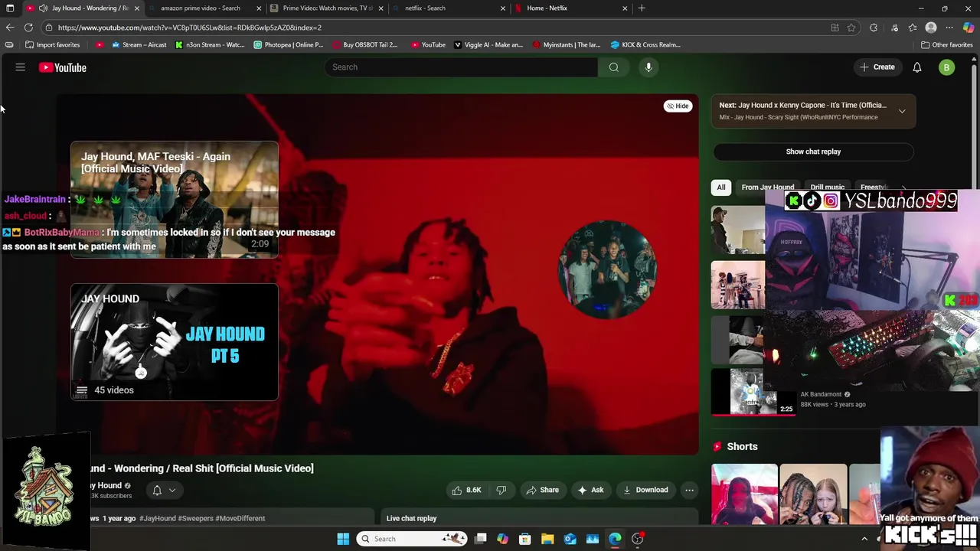This screenshot has height=551, width=980.
Task: Expand the Next mix playlist panel chevron
Action: [x=902, y=111]
